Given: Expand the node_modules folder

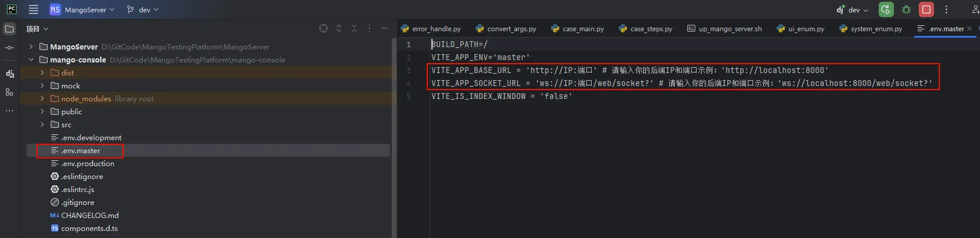Looking at the screenshot, I should pos(42,99).
